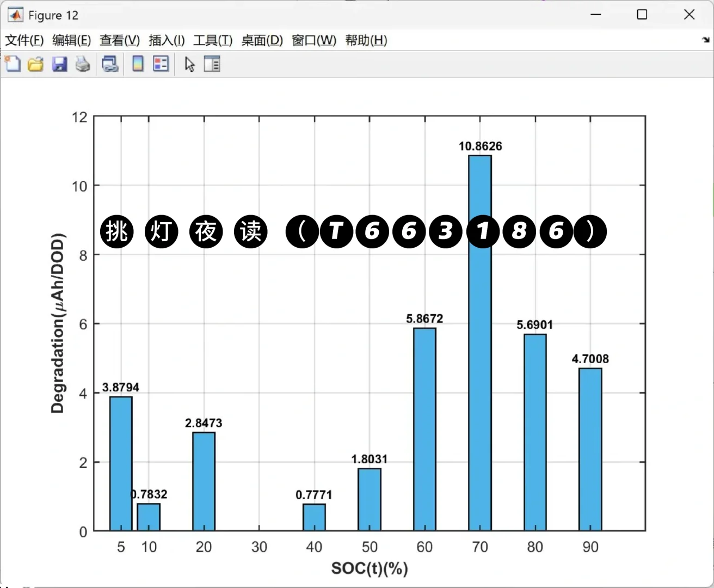This screenshot has width=714, height=588.
Task: Activate the Edit Plot arrow tool
Action: coord(189,64)
